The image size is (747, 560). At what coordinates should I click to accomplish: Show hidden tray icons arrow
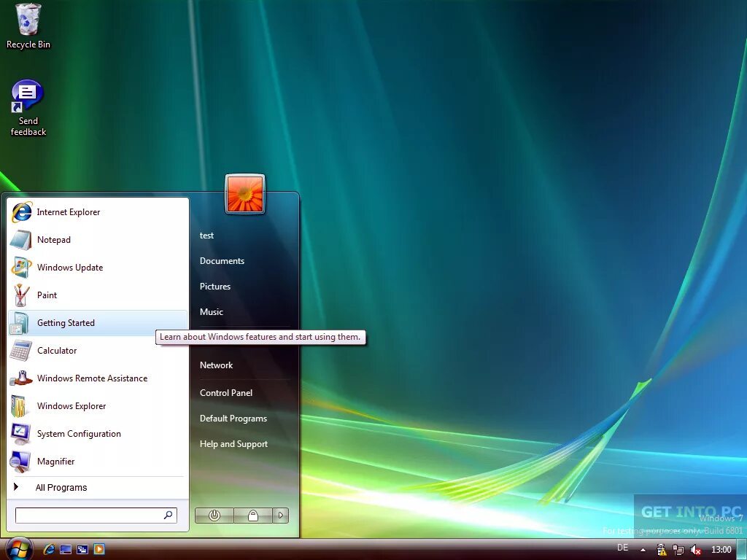tap(643, 550)
